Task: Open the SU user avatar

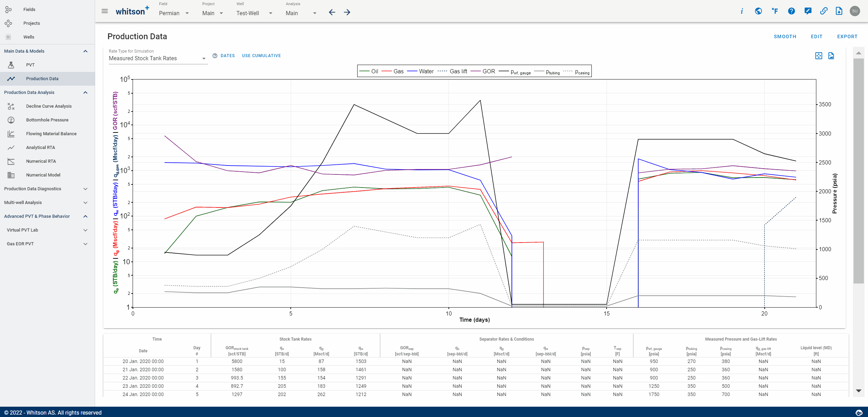Action: (855, 11)
